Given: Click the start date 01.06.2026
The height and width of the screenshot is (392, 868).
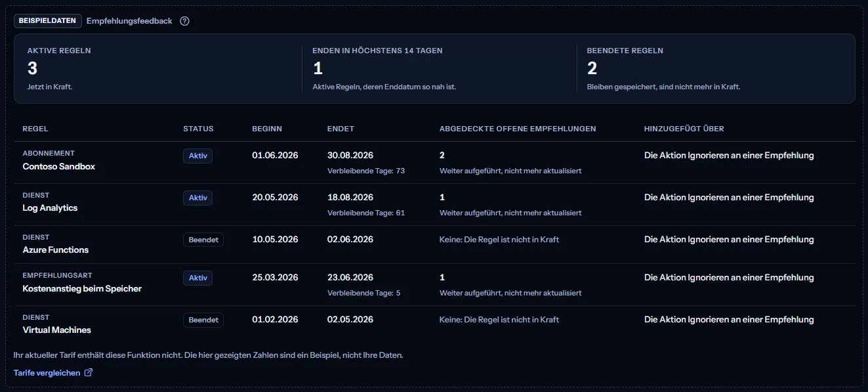Looking at the screenshot, I should coord(276,156).
